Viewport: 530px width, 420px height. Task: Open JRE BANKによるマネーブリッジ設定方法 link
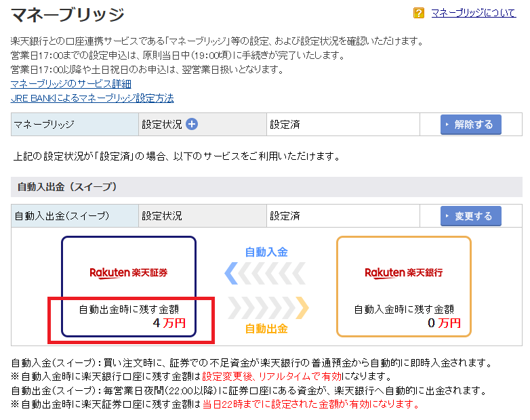coord(92,98)
